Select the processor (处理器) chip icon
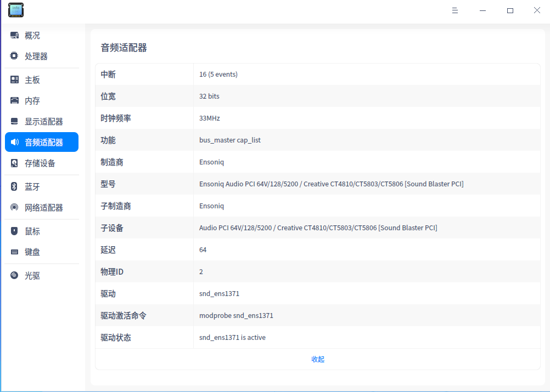Screen dimensions: 550x392 [14, 56]
